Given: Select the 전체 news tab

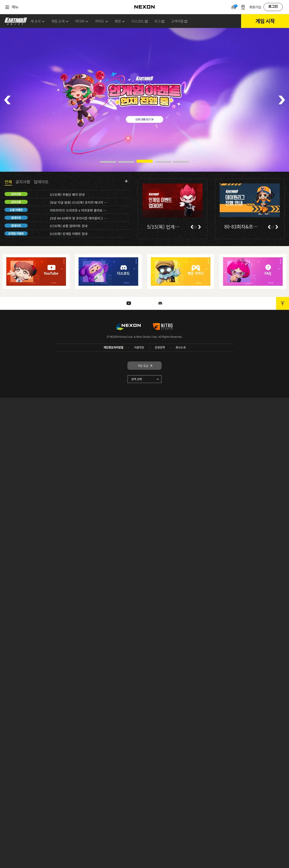Looking at the screenshot, I should [x=8, y=182].
